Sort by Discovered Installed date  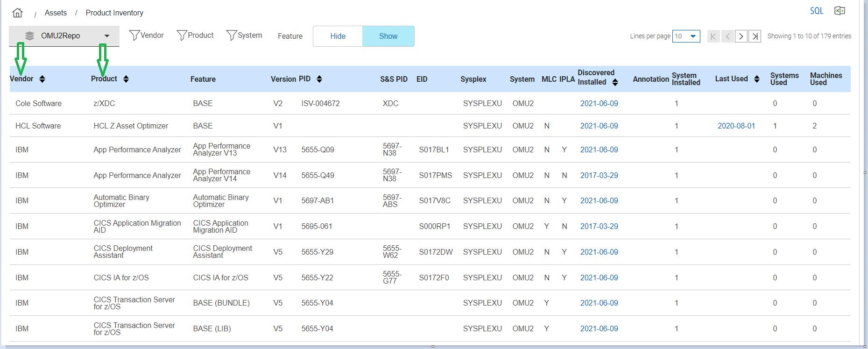pos(615,82)
